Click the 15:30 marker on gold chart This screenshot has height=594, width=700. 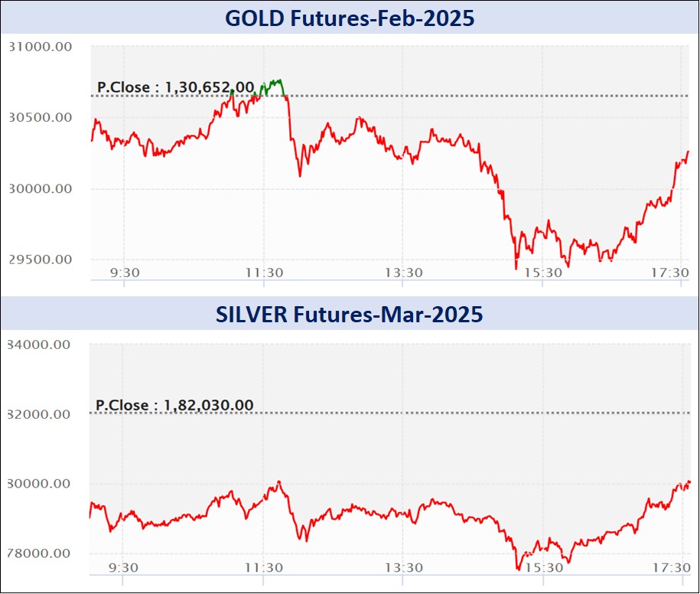click(x=542, y=272)
